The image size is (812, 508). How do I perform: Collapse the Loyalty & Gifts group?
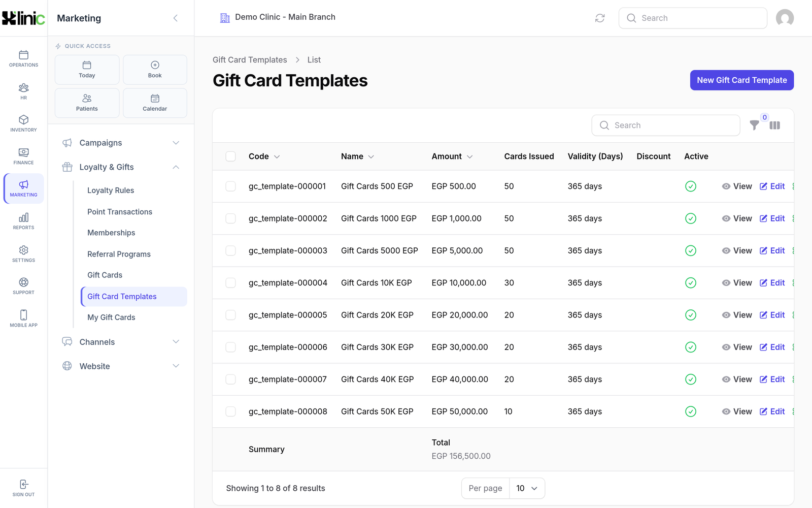tap(121, 167)
